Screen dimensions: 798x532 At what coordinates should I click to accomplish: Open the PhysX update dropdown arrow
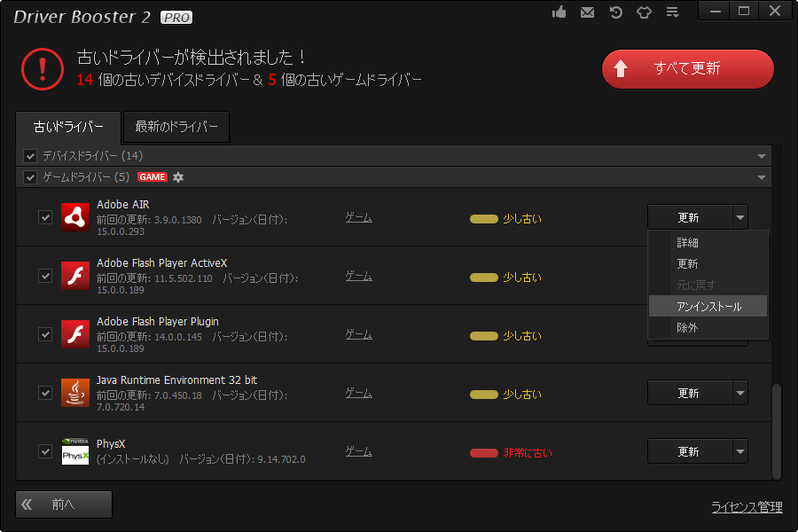tap(740, 451)
